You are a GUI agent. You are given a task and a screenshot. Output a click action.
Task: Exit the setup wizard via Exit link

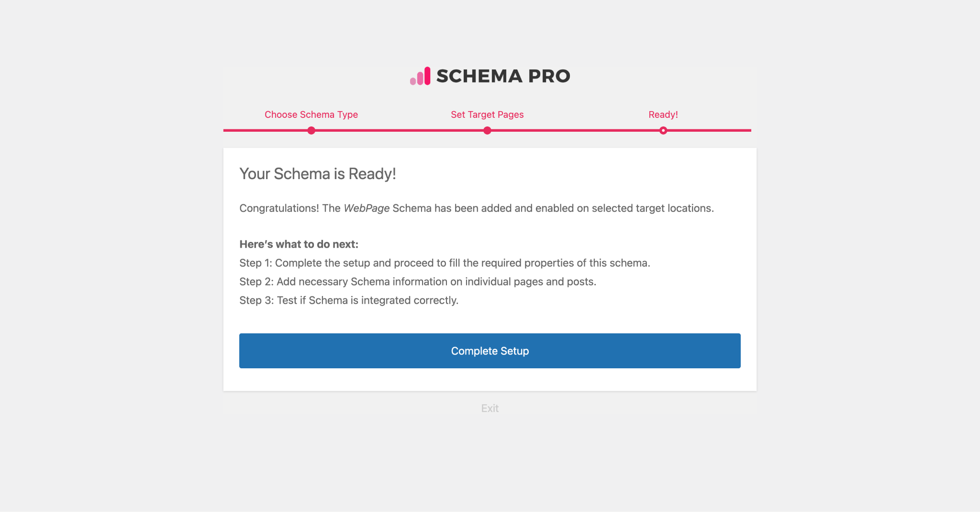[x=490, y=408]
